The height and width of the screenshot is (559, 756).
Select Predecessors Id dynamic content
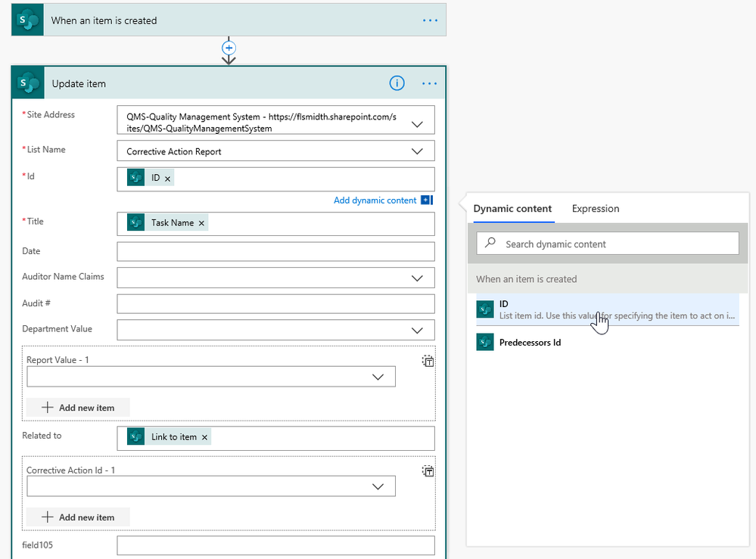[608, 343]
